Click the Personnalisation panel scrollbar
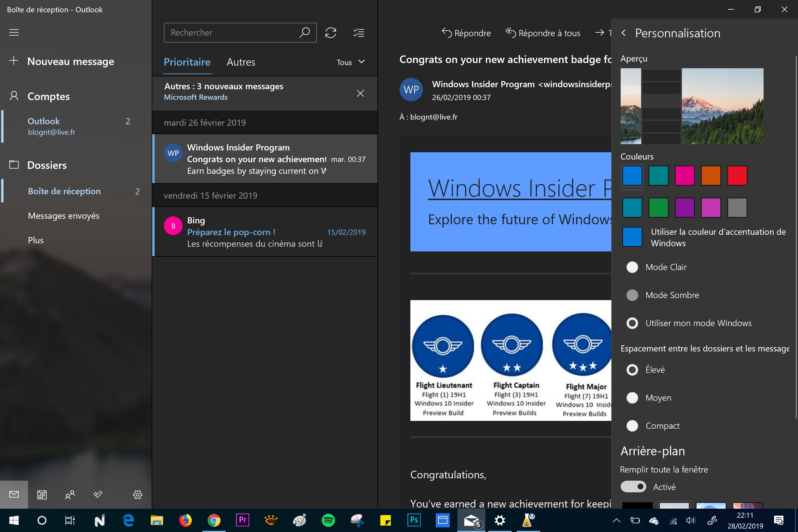This screenshot has height=532, width=798. tap(796, 237)
